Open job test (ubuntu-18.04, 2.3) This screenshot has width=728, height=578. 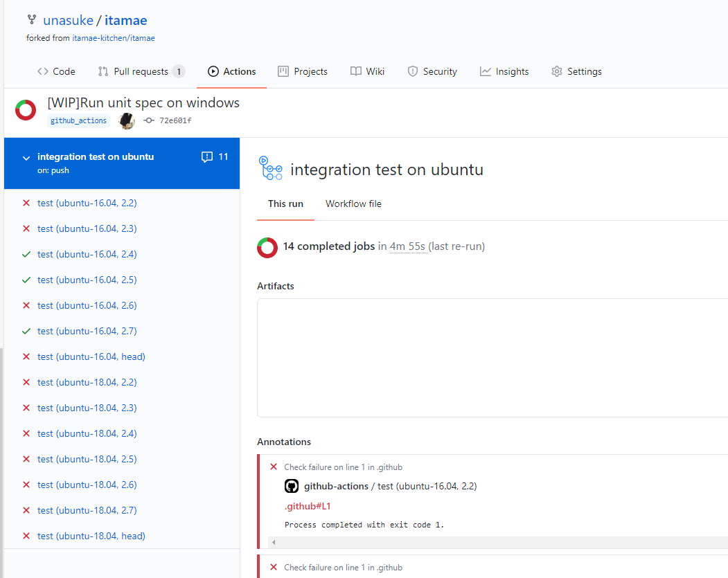coord(87,408)
